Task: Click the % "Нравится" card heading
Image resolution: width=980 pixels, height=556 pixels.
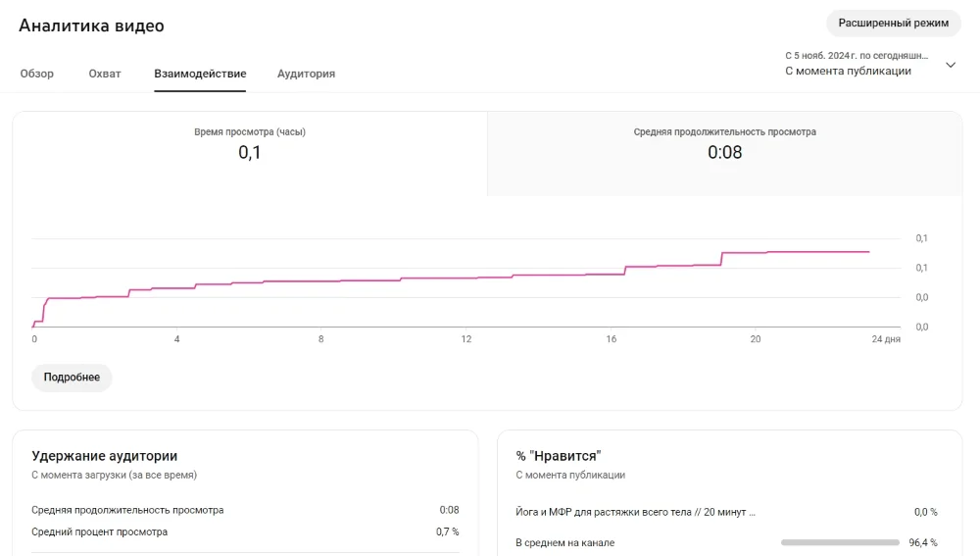Action: (558, 456)
